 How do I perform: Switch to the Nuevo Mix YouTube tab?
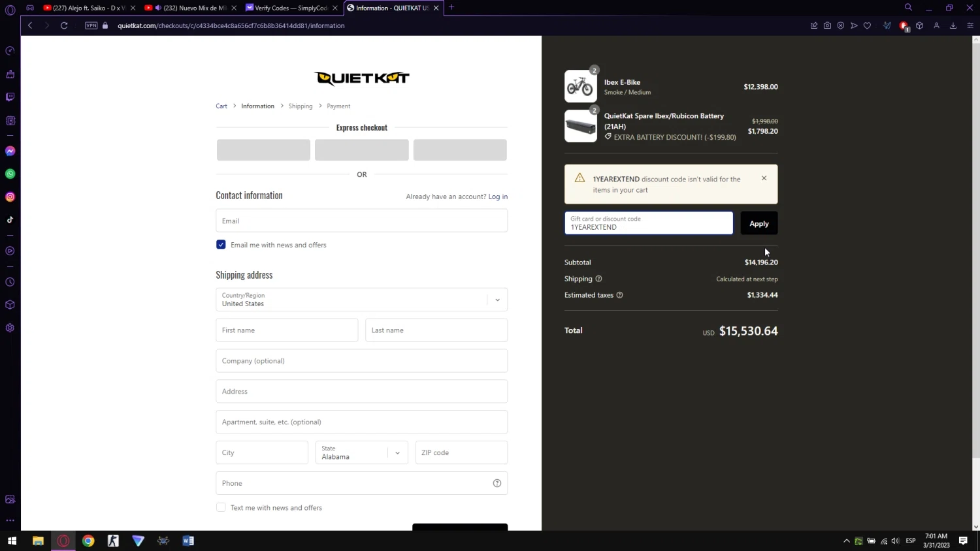[x=189, y=8]
